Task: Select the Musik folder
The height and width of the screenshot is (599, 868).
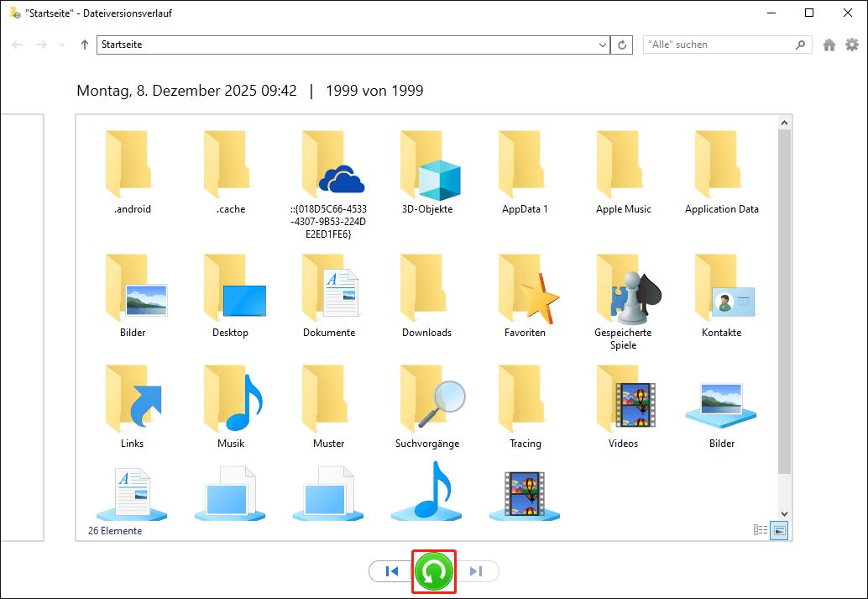Action: [x=231, y=407]
